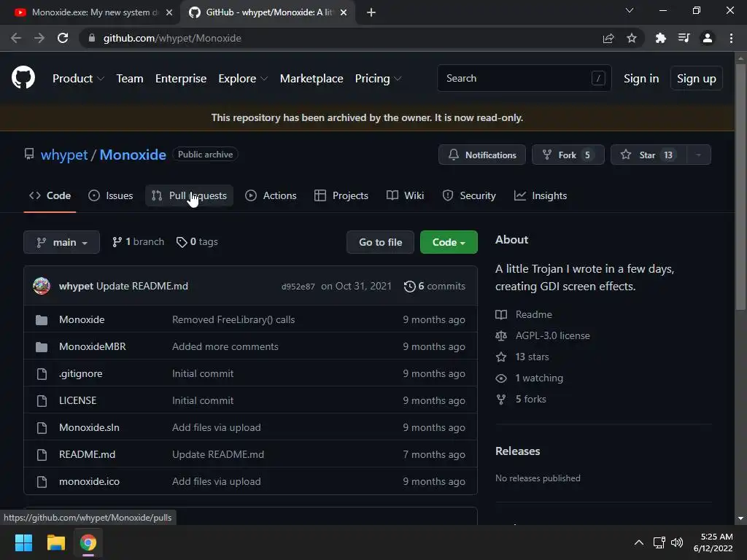Open commit d952e87
Image resolution: width=747 pixels, height=560 pixels.
click(x=298, y=287)
